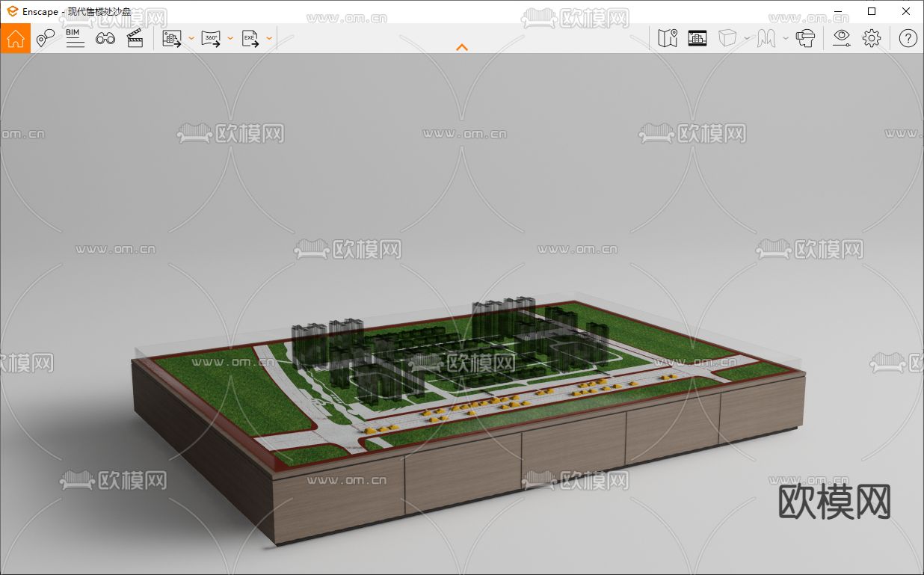Collapse the toolbar with orange chevron
The height and width of the screenshot is (575, 924).
tap(462, 47)
